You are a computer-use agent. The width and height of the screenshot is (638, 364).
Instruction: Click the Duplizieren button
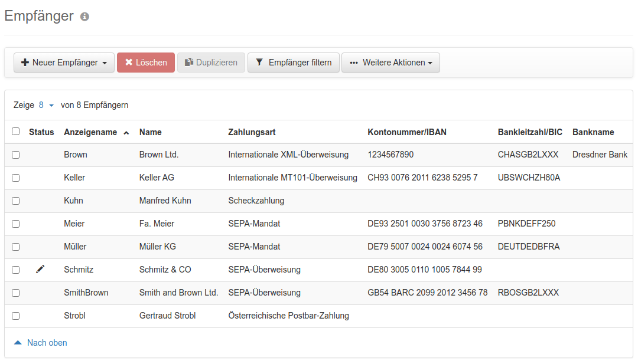point(211,63)
